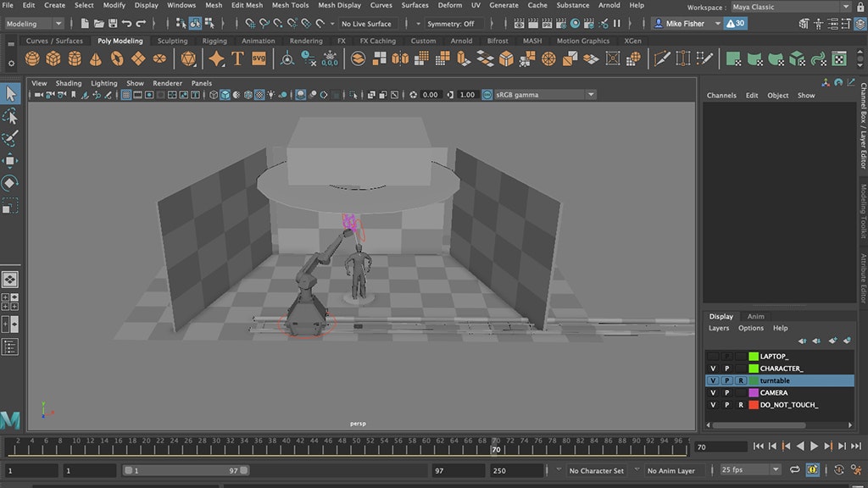Image resolution: width=868 pixels, height=488 pixels.
Task: Click the undo arrow in the status line
Action: 127,24
